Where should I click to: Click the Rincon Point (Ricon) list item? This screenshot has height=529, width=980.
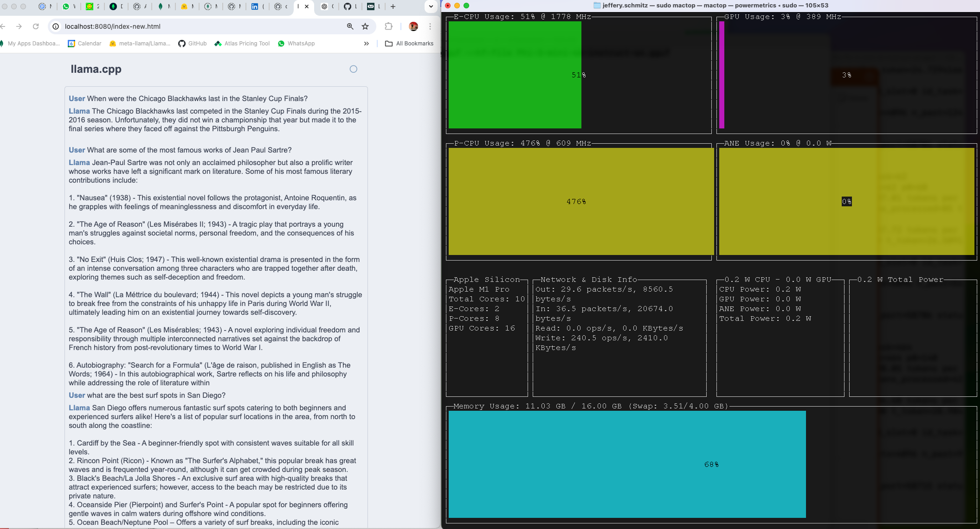tap(213, 465)
